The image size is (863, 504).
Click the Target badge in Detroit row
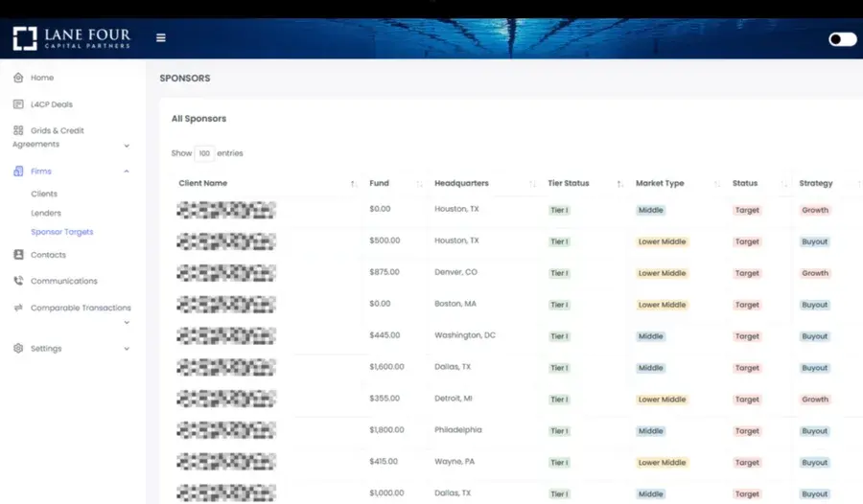pos(747,400)
